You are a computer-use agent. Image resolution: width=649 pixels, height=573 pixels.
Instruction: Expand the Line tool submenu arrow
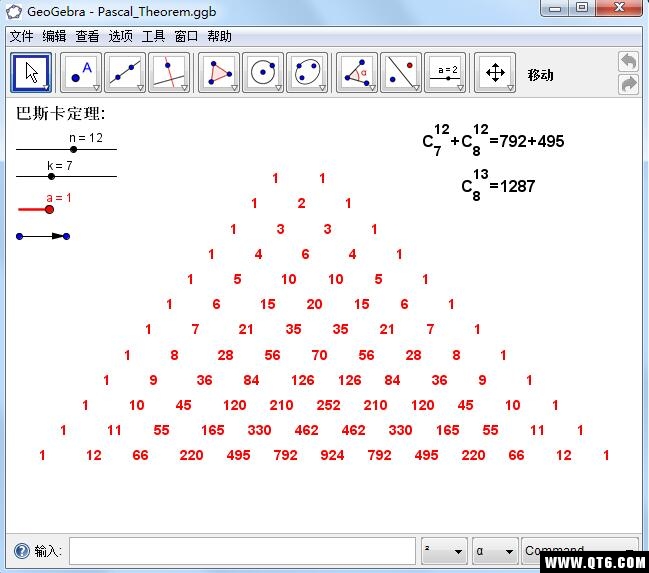(140, 88)
